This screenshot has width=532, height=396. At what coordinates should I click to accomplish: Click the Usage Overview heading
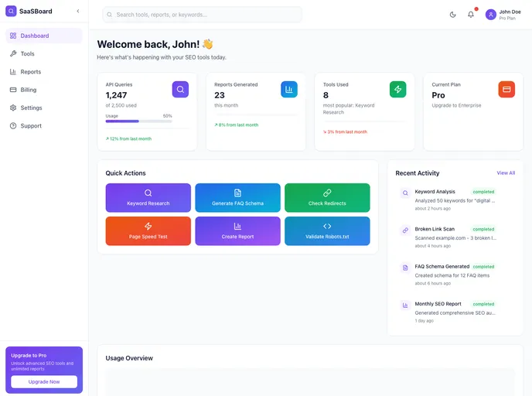coord(129,358)
